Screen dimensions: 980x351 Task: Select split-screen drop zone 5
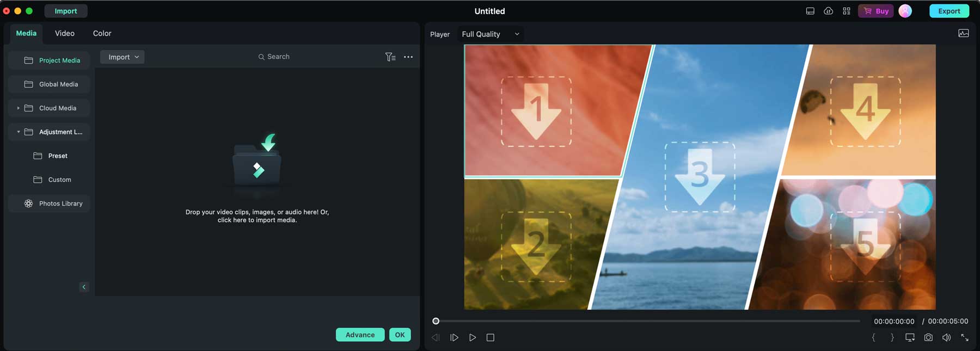(x=865, y=246)
